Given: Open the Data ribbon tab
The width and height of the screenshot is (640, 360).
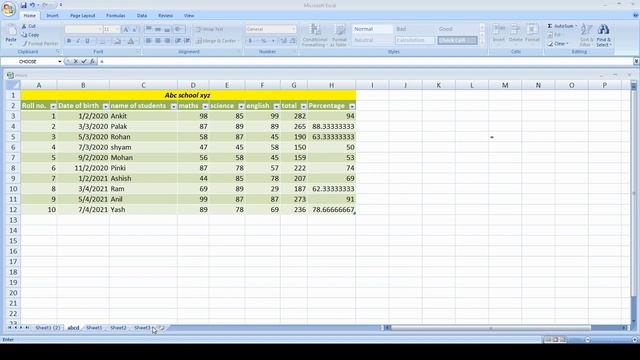Looking at the screenshot, I should click(142, 16).
